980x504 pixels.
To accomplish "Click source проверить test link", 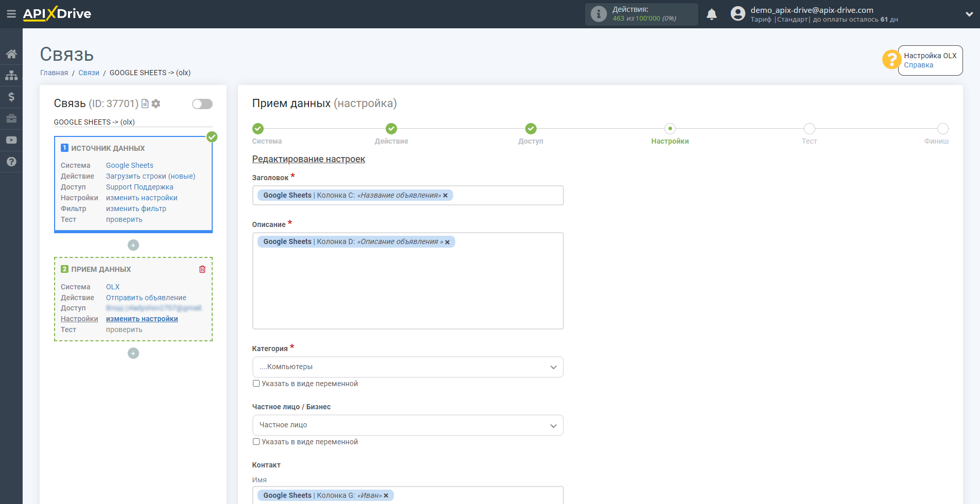I will point(124,219).
